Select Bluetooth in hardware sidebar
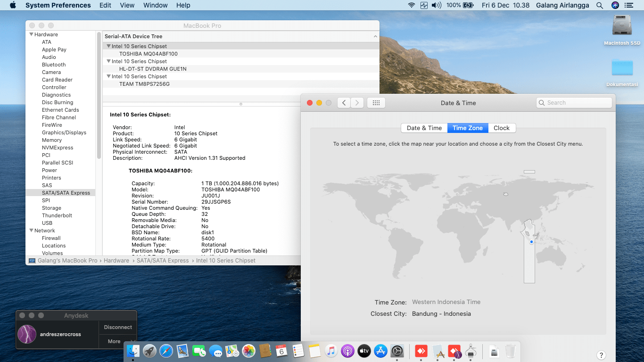Screen dimensions: 644x362 (54, 65)
